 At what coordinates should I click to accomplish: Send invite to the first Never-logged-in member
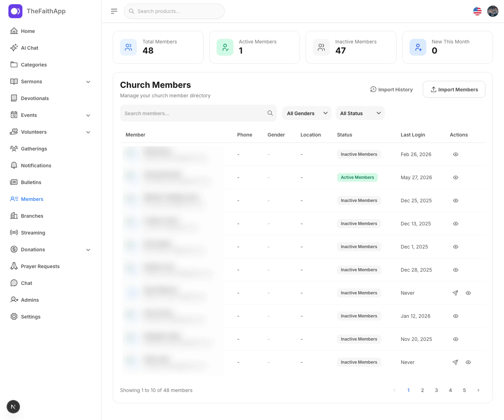[455, 293]
